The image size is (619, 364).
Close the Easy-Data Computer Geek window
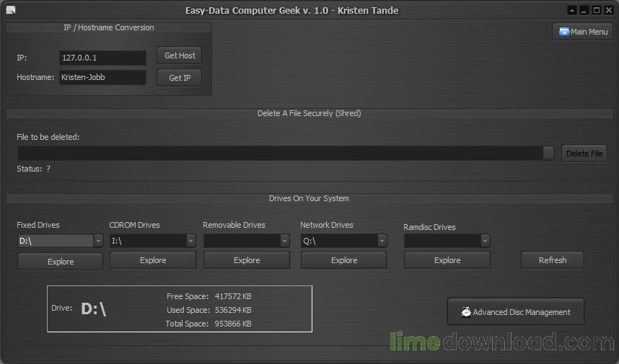coord(609,10)
